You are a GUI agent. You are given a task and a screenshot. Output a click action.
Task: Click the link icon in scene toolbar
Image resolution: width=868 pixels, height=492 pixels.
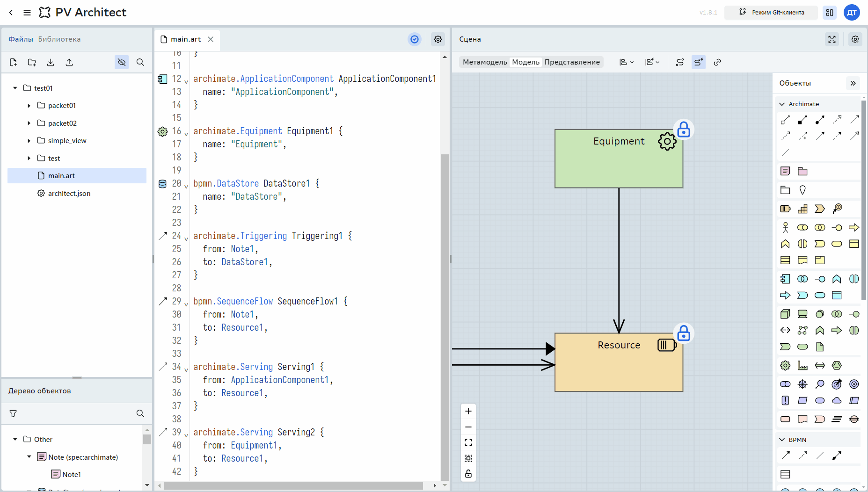pyautogui.click(x=717, y=62)
